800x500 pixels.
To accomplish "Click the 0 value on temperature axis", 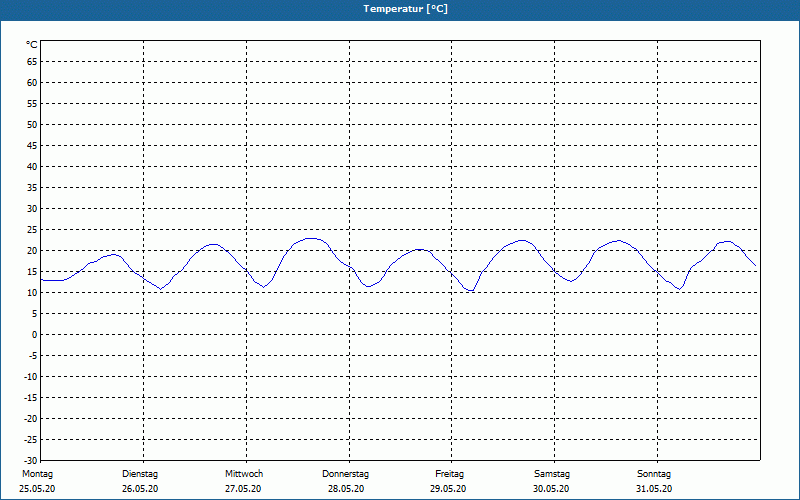I will click(34, 335).
